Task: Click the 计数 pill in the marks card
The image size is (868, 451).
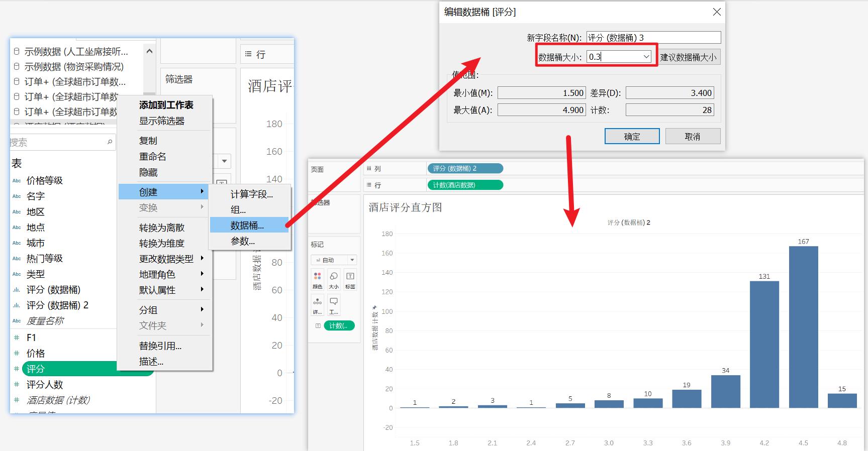Action: click(339, 326)
